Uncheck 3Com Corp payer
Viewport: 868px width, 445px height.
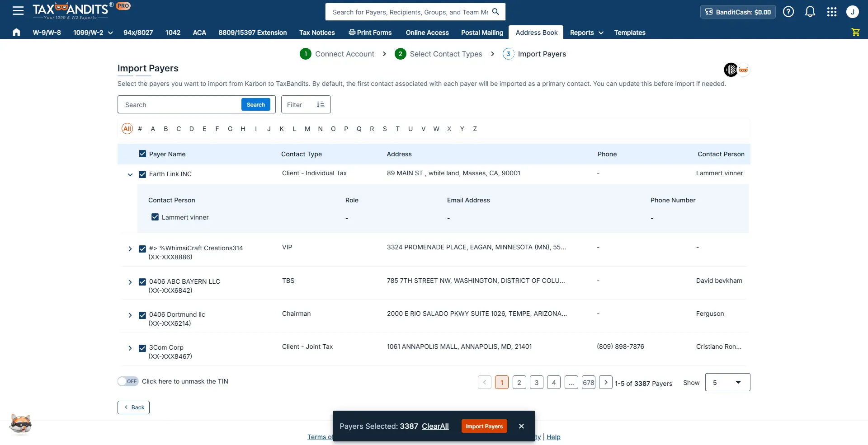(x=142, y=348)
